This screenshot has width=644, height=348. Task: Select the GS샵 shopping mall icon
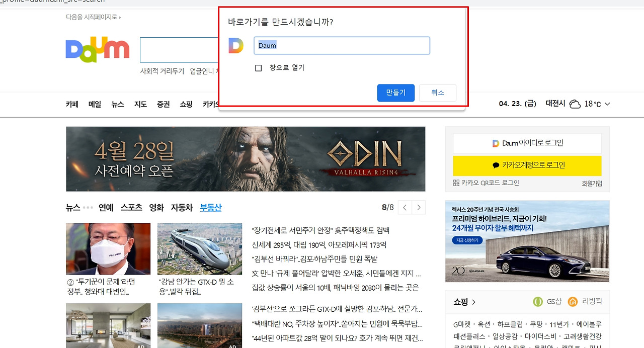click(x=538, y=301)
